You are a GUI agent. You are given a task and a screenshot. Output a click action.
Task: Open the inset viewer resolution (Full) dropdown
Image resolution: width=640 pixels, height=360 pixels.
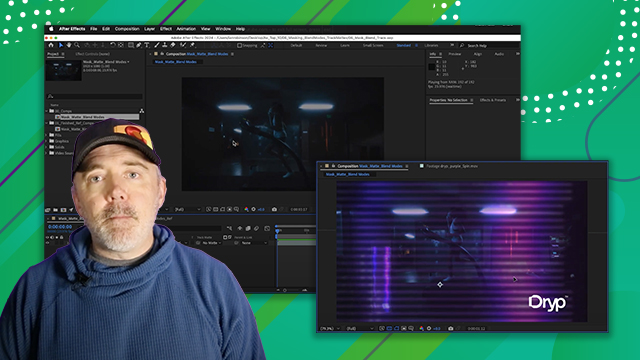pos(360,328)
